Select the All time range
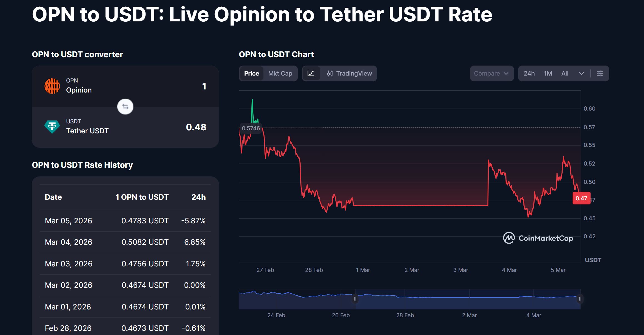 click(565, 74)
